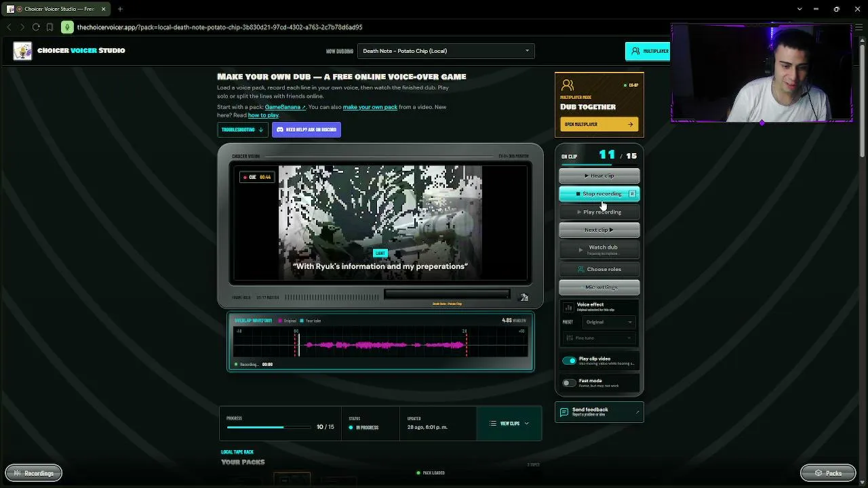Click the Stop recording button
Screen dimensions: 868x488
coord(599,194)
